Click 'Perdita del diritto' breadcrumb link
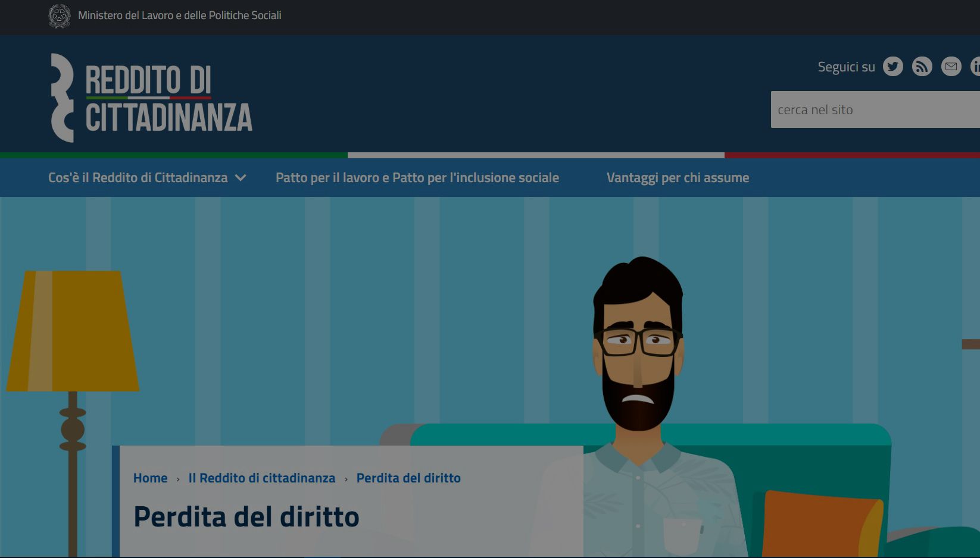The image size is (980, 558). [x=408, y=478]
